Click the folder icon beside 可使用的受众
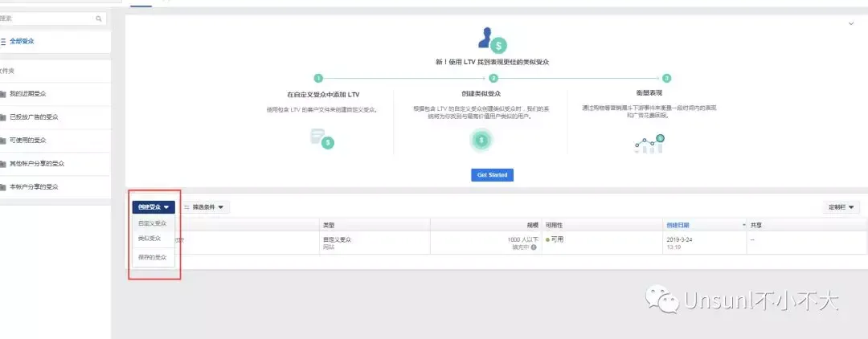Screen dimensions: 868x339 pyautogui.click(x=2, y=141)
